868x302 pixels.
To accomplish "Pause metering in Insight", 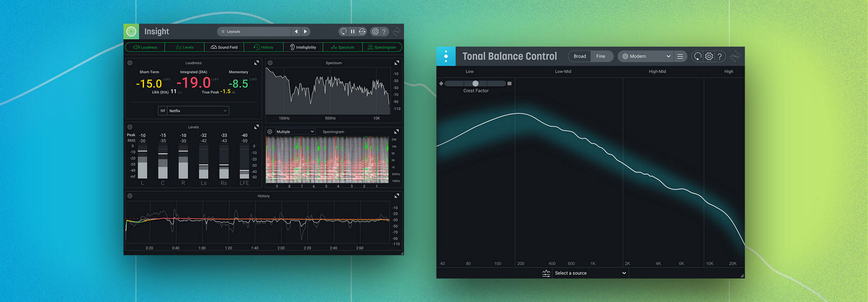I will pyautogui.click(x=353, y=31).
